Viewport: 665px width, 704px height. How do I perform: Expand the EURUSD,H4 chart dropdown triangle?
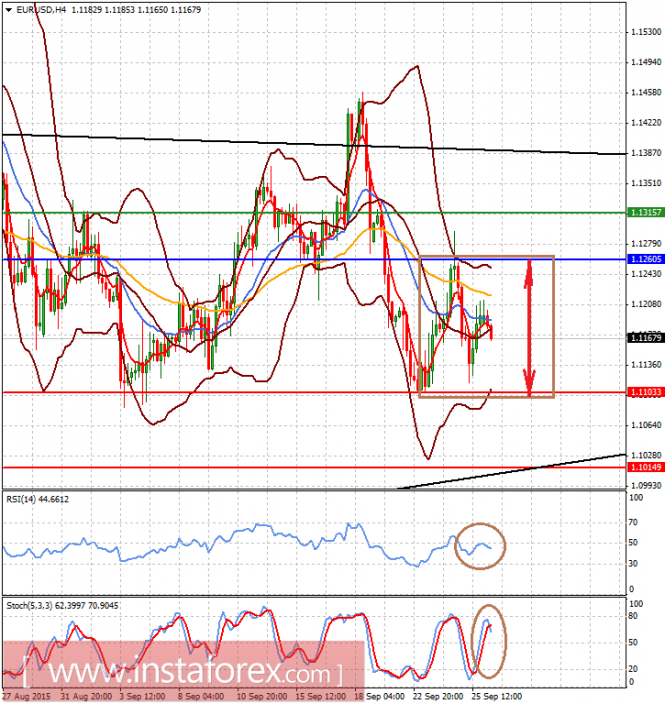(9, 9)
